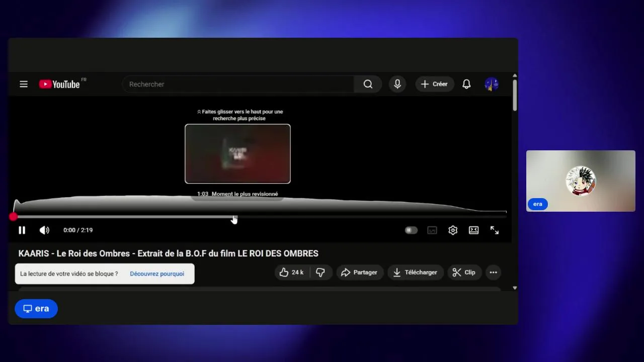This screenshot has width=644, height=362.
Task: Click the era screen share badge
Action: coord(36,309)
